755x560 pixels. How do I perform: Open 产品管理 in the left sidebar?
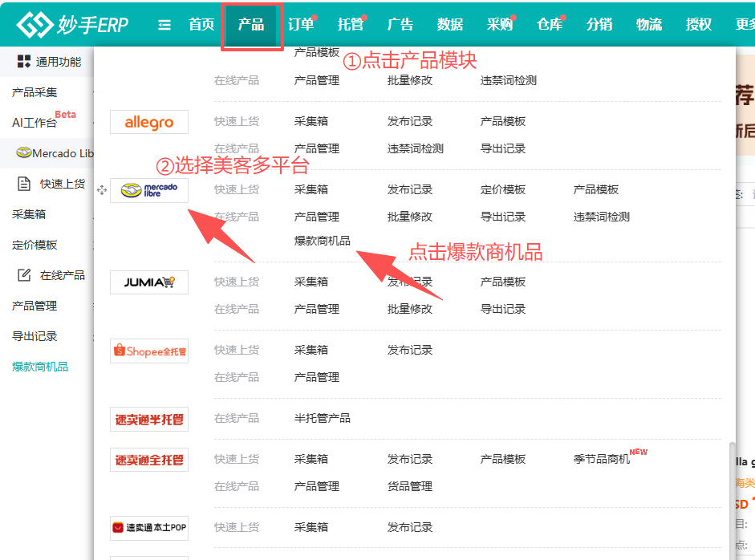pyautogui.click(x=35, y=306)
